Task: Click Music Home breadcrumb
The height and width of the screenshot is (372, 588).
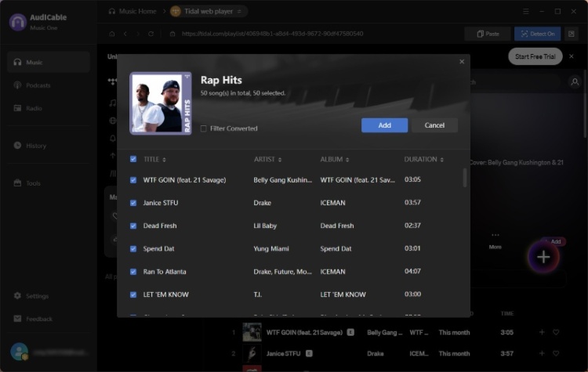Action: 132,11
